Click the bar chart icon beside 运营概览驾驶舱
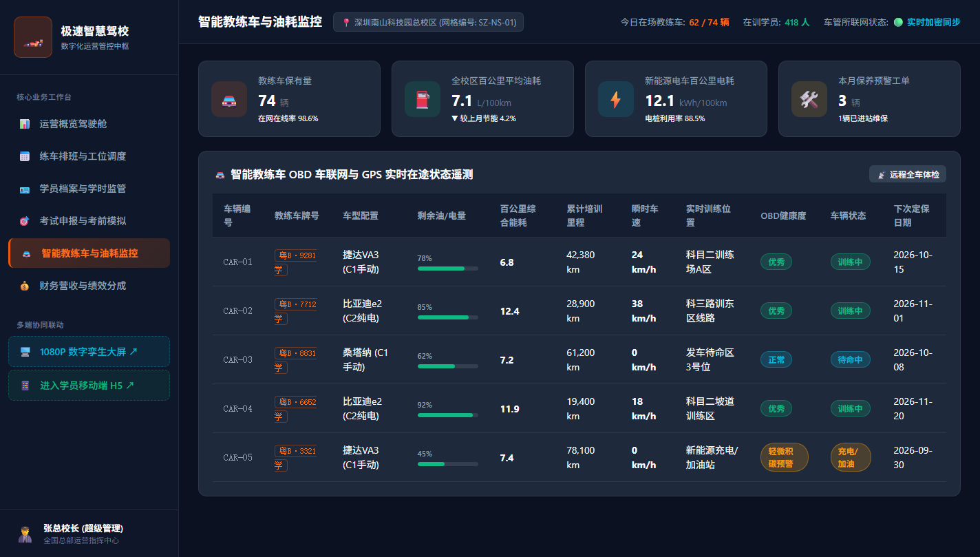Viewport: 980px width, 557px height. click(x=25, y=124)
